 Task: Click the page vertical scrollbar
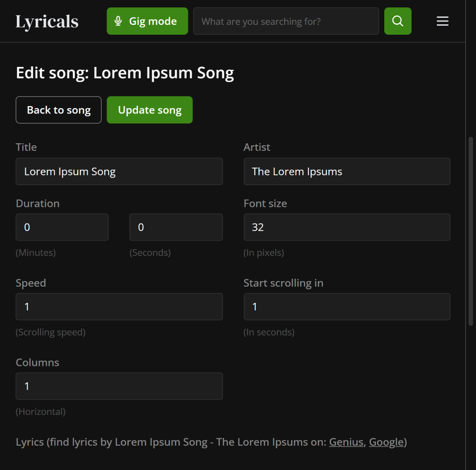(x=471, y=231)
